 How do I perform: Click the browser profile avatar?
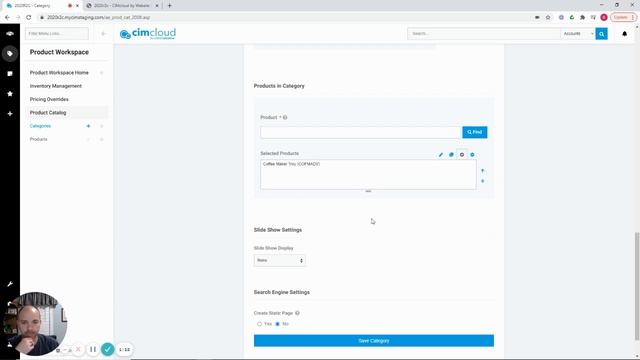click(604, 17)
